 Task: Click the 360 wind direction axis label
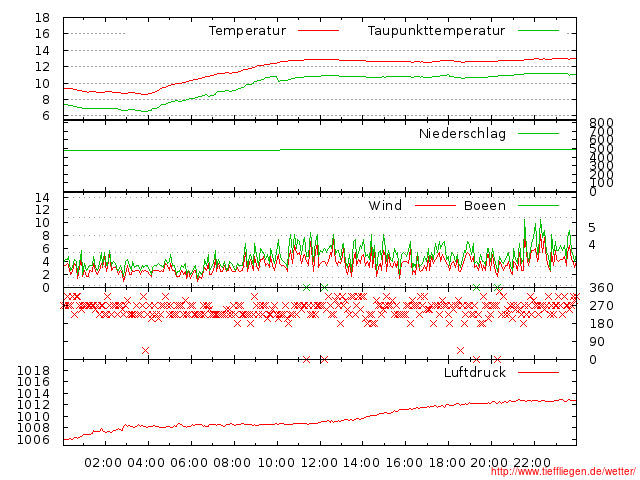point(601,288)
